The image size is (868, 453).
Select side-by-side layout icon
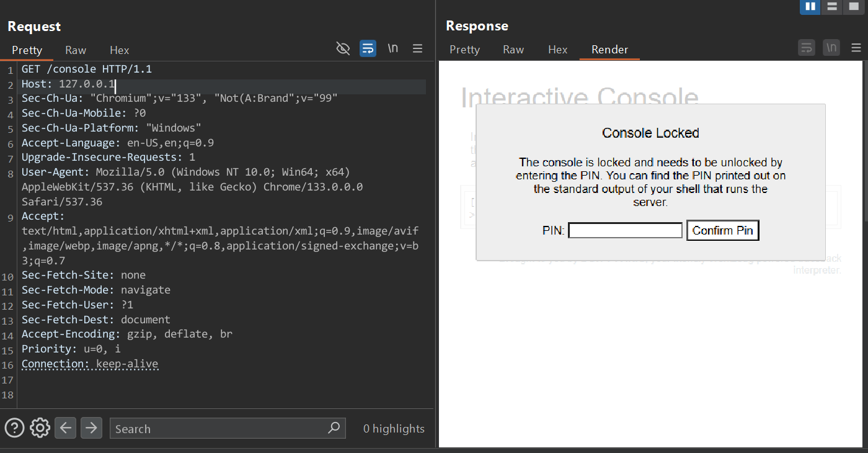click(x=810, y=7)
